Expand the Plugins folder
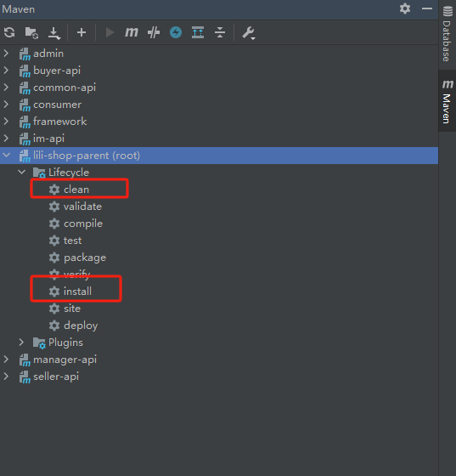Viewport: 456px width, 476px height. pyautogui.click(x=21, y=342)
